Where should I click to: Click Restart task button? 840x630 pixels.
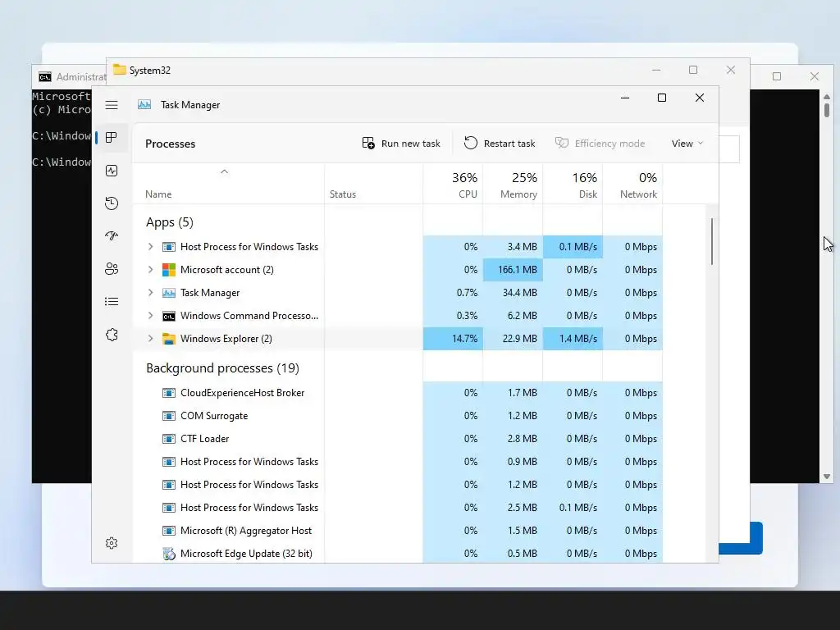tap(500, 144)
